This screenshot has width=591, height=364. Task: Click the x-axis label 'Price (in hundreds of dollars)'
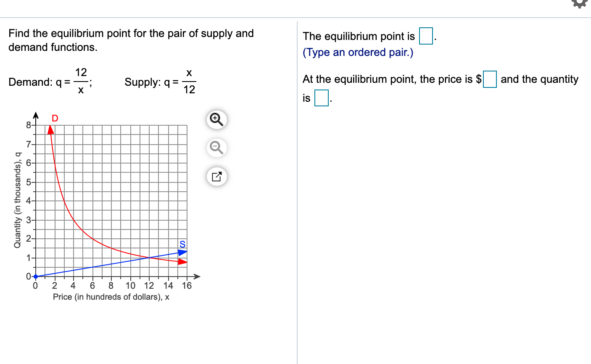[111, 297]
